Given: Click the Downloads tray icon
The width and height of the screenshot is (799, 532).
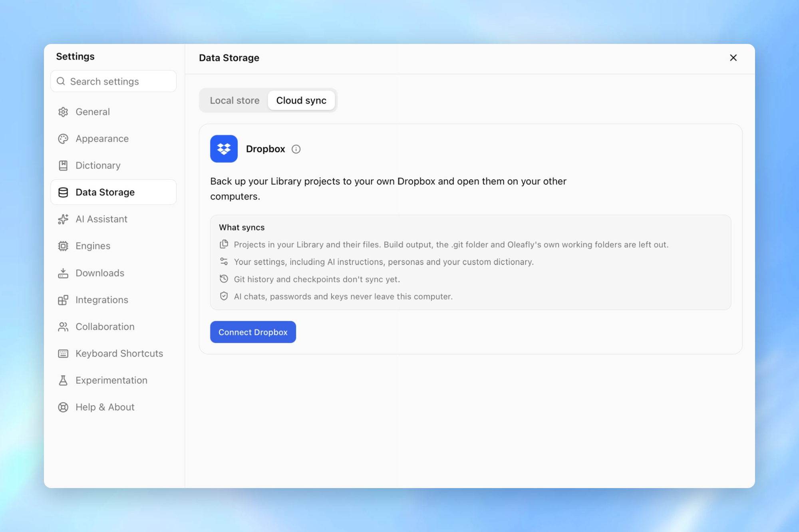Looking at the screenshot, I should point(63,273).
